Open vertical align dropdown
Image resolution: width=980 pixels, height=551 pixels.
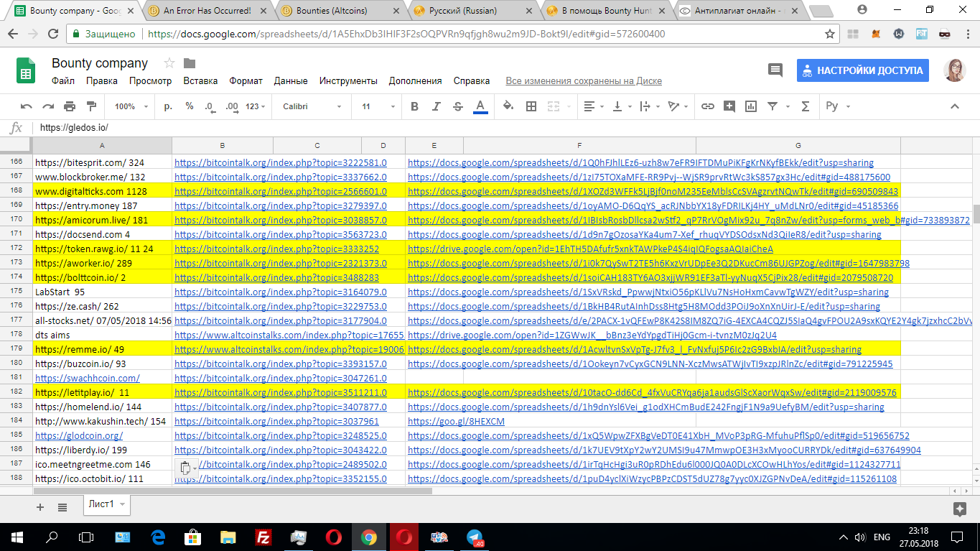621,106
